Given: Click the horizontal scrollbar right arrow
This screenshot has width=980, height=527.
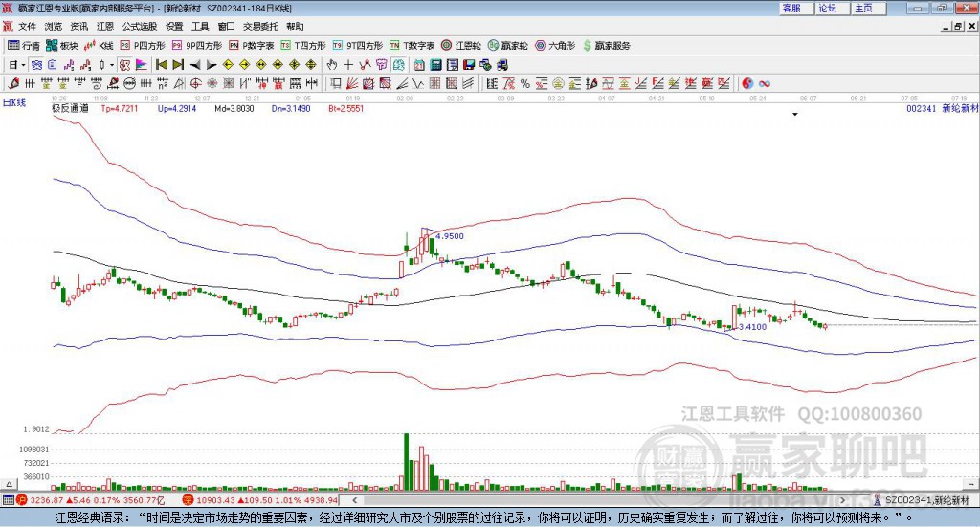Looking at the screenshot, I should click(x=842, y=500).
